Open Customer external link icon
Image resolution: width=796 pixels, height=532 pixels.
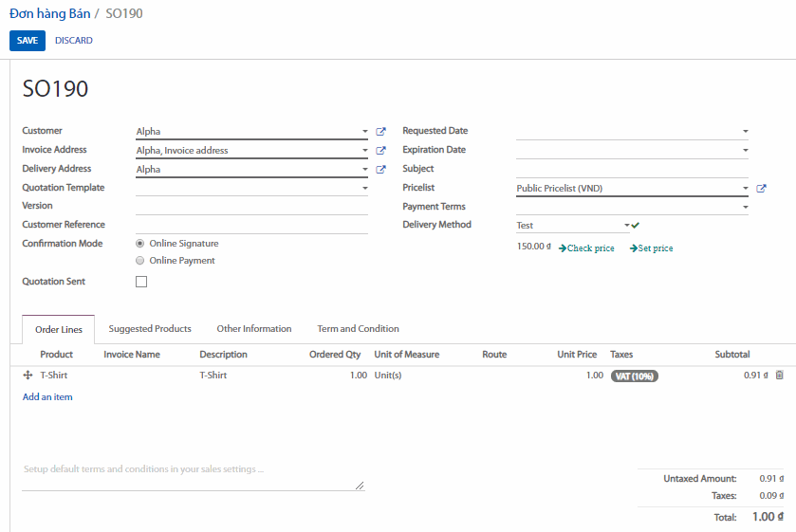click(x=380, y=132)
